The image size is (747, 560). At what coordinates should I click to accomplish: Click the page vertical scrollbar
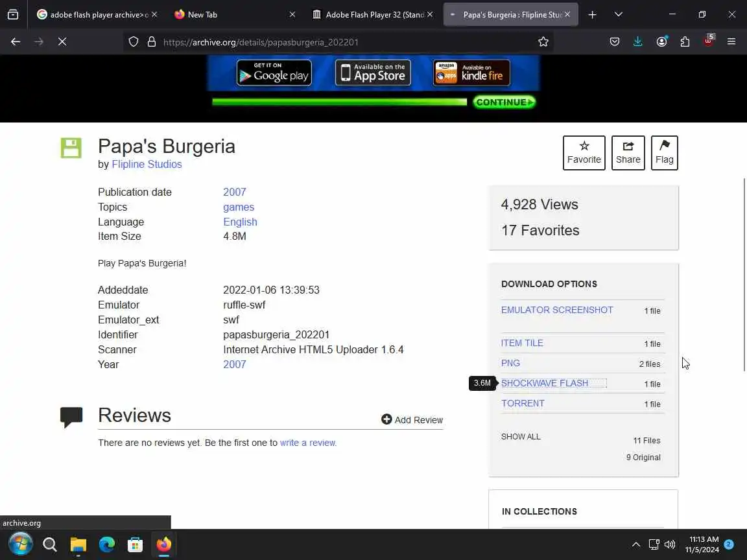[744, 274]
